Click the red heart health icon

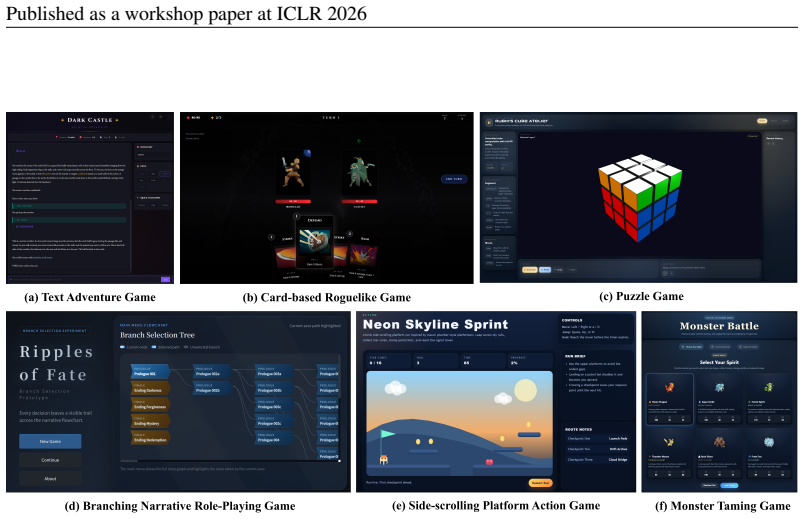(x=188, y=118)
